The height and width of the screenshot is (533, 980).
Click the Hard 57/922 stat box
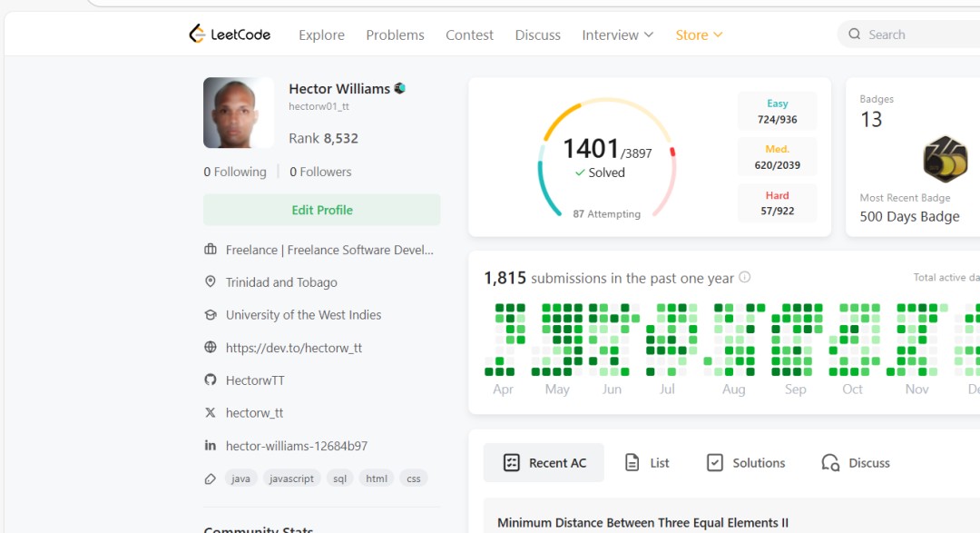coord(777,203)
